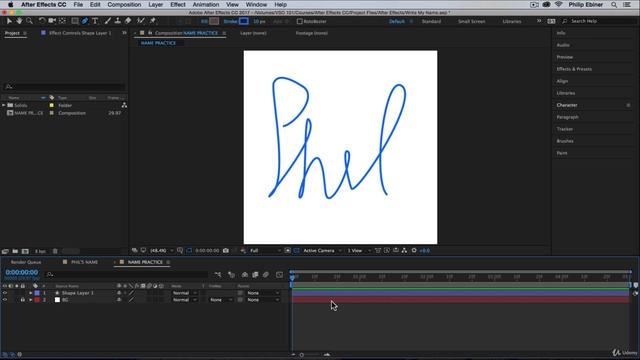The width and height of the screenshot is (640, 360).
Task: Create new folder in Project panel
Action: [x=15, y=251]
